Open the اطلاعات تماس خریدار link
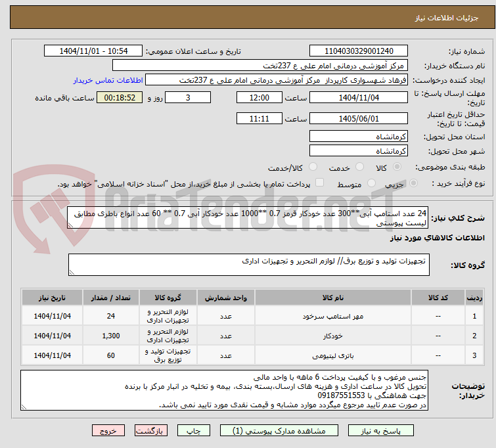This screenshot has width=496, height=448. (x=108, y=80)
